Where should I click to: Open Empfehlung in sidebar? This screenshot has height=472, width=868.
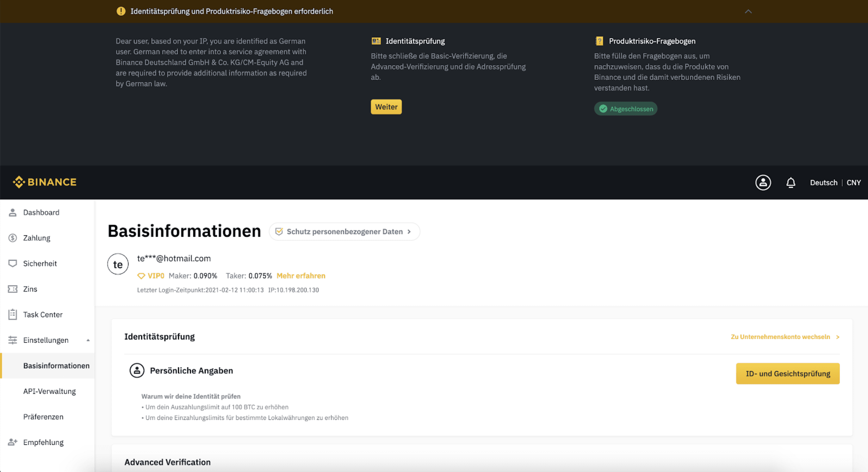pos(47,442)
